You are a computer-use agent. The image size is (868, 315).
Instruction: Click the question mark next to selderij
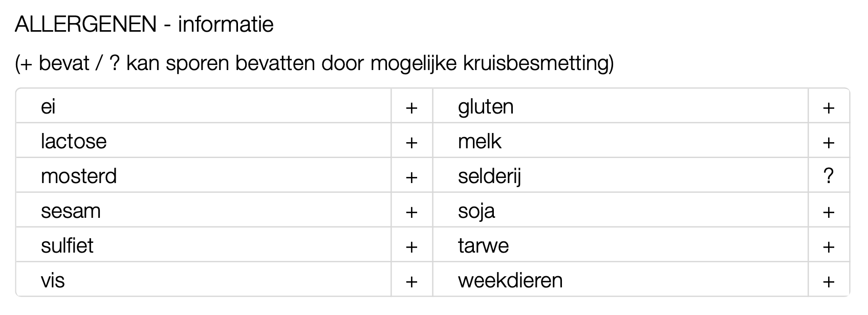(829, 176)
